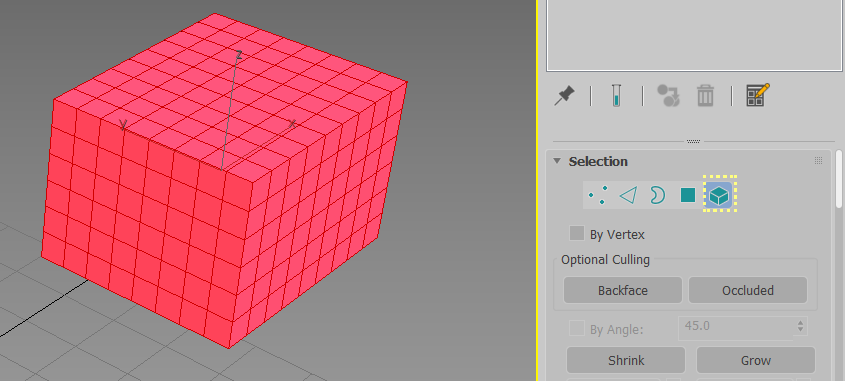Enable the By Vertex checkbox
Viewport: 845px width, 381px height.
coord(577,233)
